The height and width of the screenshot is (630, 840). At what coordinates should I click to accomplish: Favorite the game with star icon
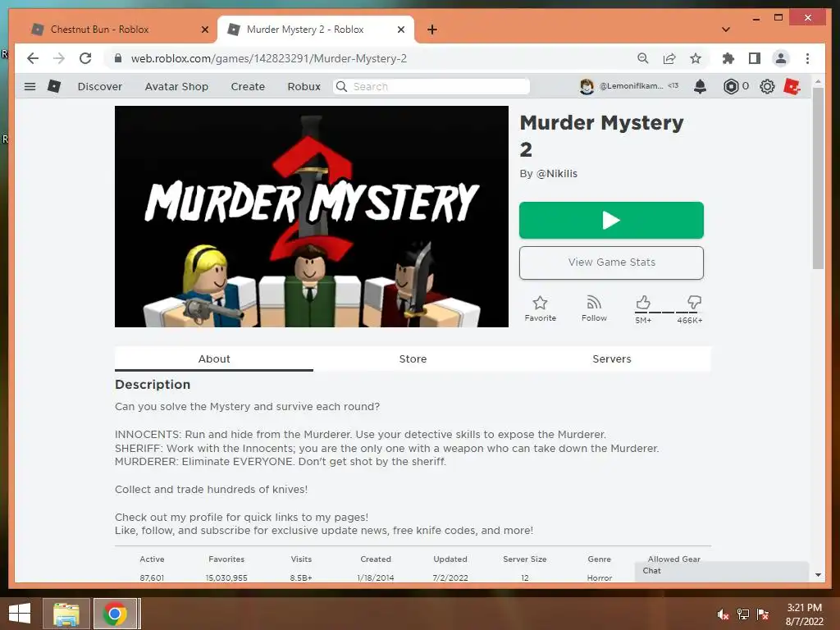click(540, 308)
